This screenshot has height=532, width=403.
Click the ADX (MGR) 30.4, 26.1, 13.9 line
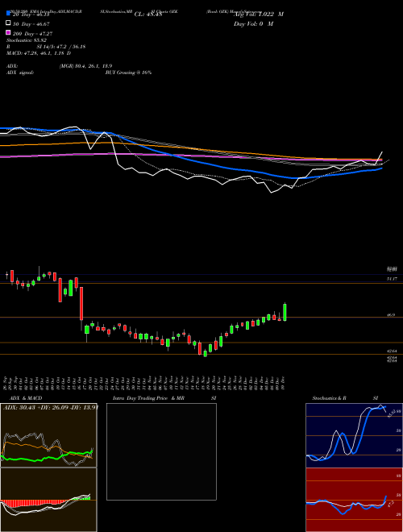[60, 66]
